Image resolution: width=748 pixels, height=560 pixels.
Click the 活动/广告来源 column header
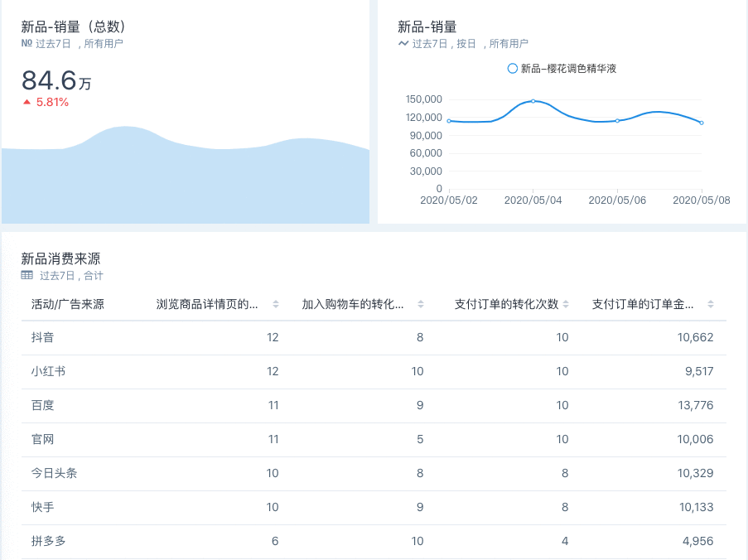click(68, 304)
